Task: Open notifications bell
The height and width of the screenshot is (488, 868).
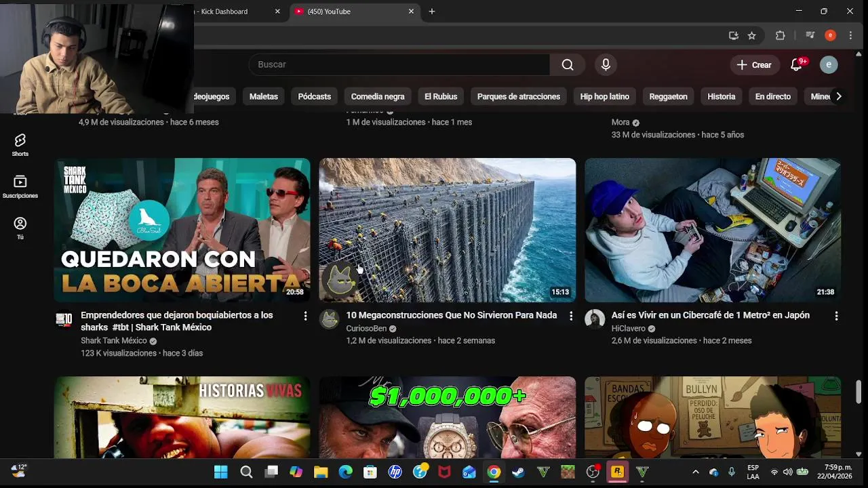Action: click(797, 65)
